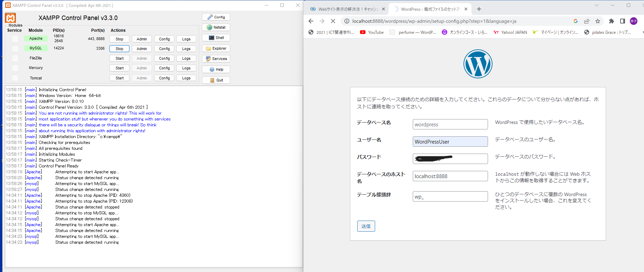
Task: Stop loading the page in Chrome
Action: (333, 21)
